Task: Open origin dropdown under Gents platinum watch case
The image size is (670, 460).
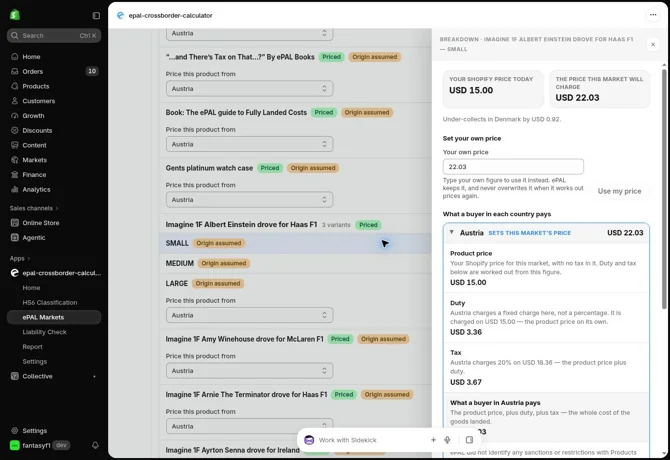Action: click(250, 200)
